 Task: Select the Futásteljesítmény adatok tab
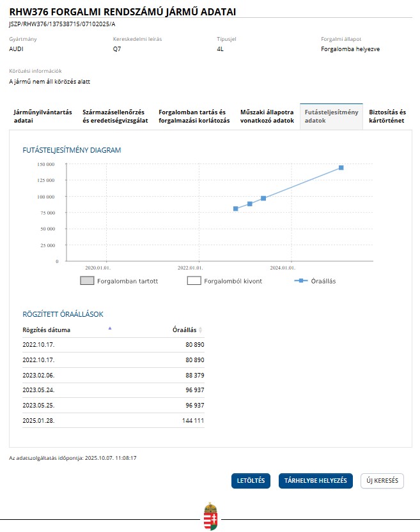[x=331, y=116]
